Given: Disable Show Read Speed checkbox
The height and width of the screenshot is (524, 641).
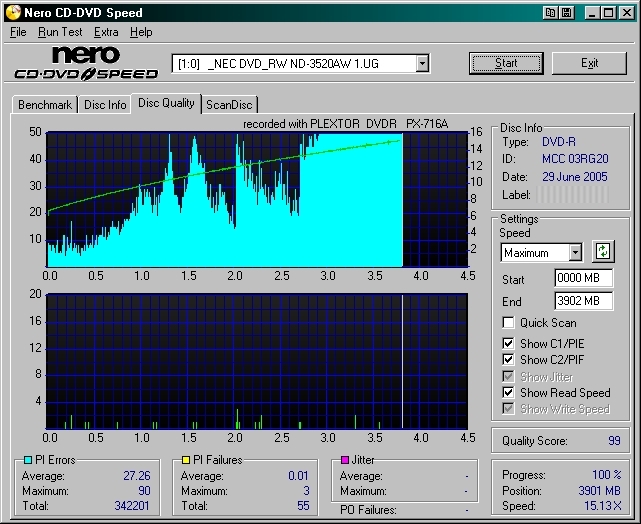Looking at the screenshot, I should pyautogui.click(x=508, y=392).
